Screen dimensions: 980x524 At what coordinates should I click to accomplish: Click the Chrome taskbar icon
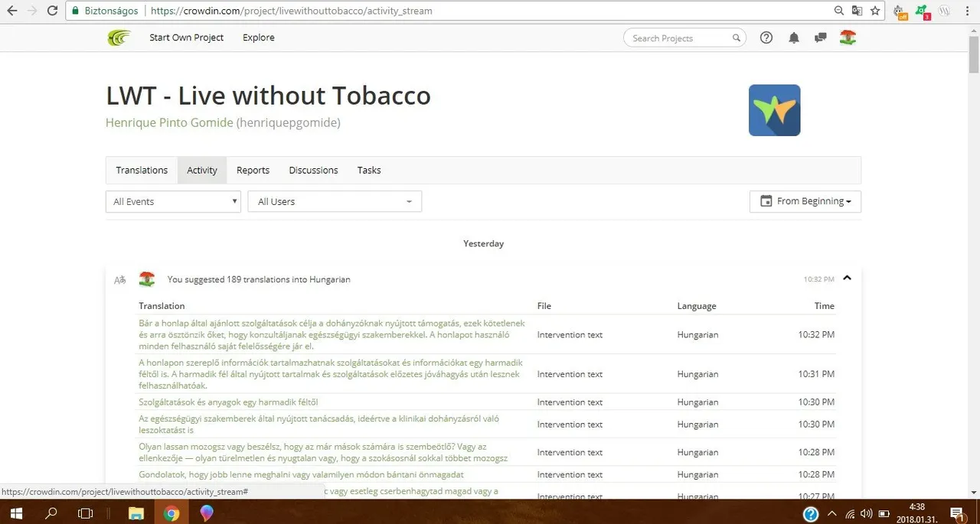coord(171,513)
